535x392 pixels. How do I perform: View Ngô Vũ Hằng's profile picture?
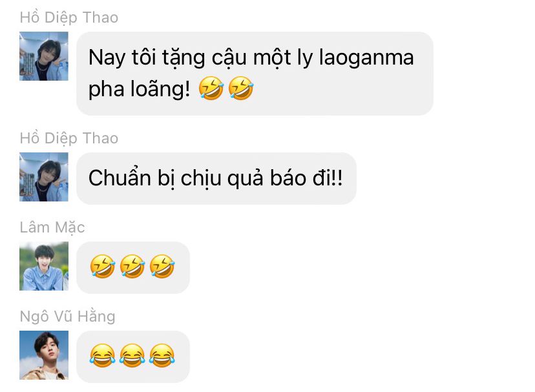[x=44, y=355]
